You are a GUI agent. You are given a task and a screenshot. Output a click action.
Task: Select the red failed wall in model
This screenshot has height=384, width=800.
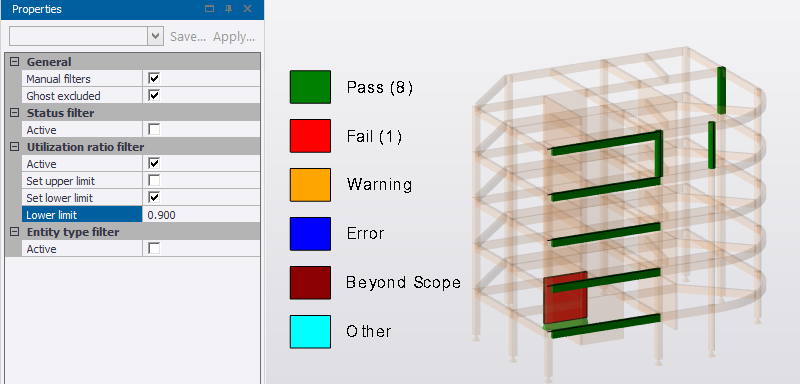[565, 300]
